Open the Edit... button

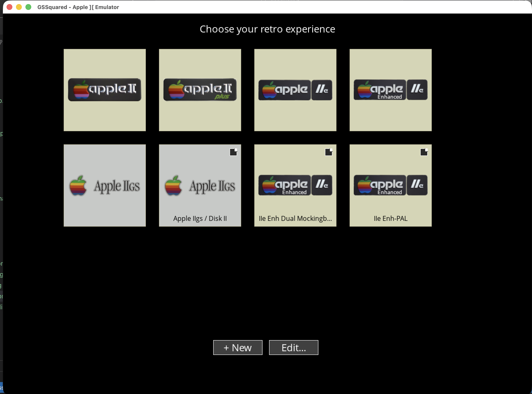[294, 348]
